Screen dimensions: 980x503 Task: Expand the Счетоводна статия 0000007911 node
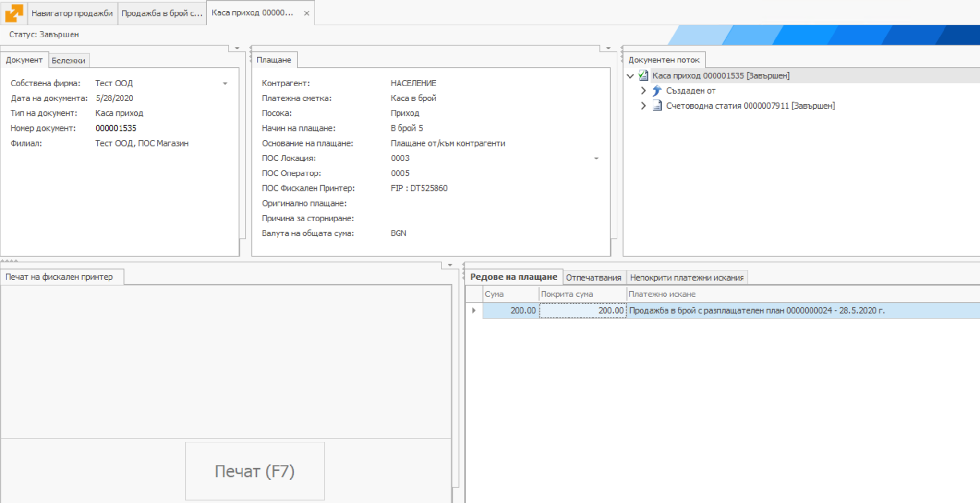(643, 106)
